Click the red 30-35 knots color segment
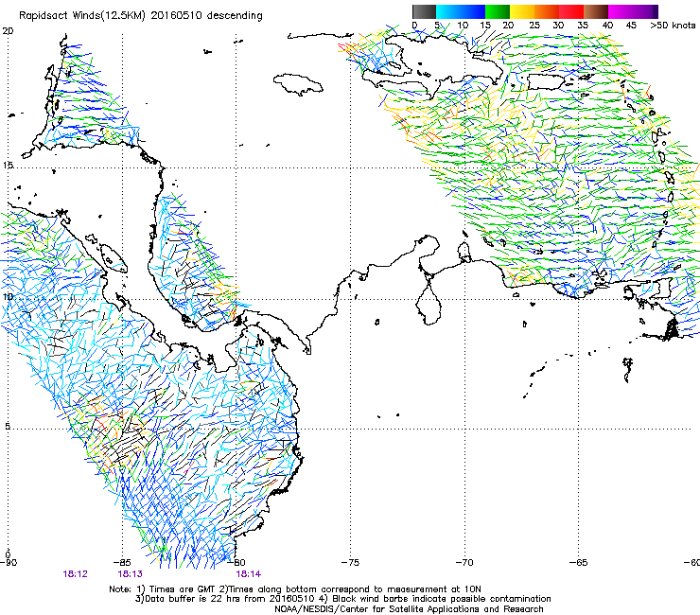 pos(571,11)
